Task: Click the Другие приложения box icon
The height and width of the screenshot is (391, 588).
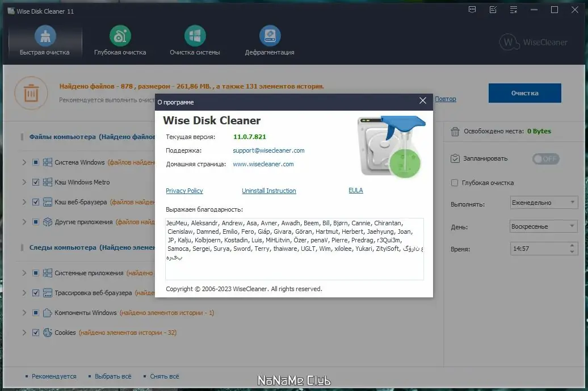Action: [x=48, y=222]
